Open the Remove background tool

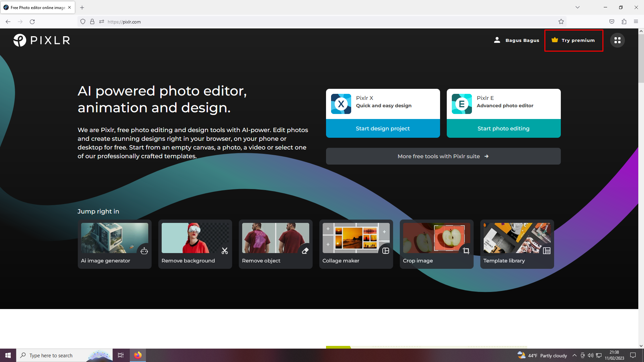pyautogui.click(x=195, y=244)
